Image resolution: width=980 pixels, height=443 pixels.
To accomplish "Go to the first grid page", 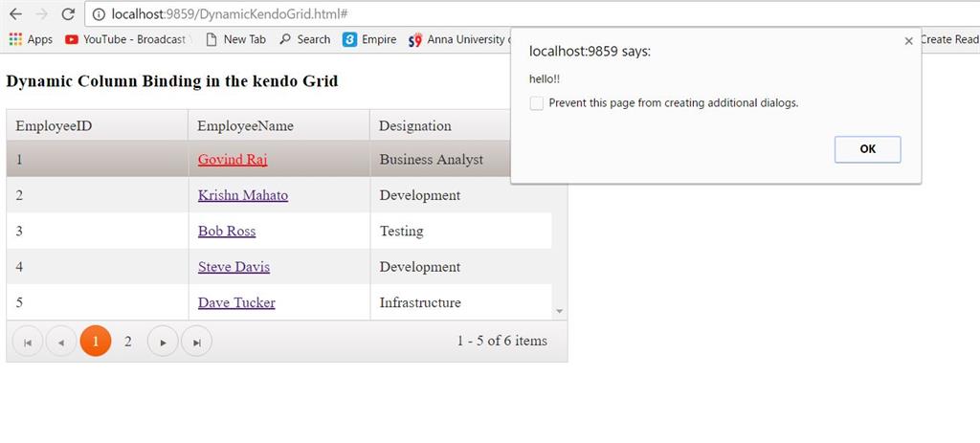I will [x=27, y=342].
